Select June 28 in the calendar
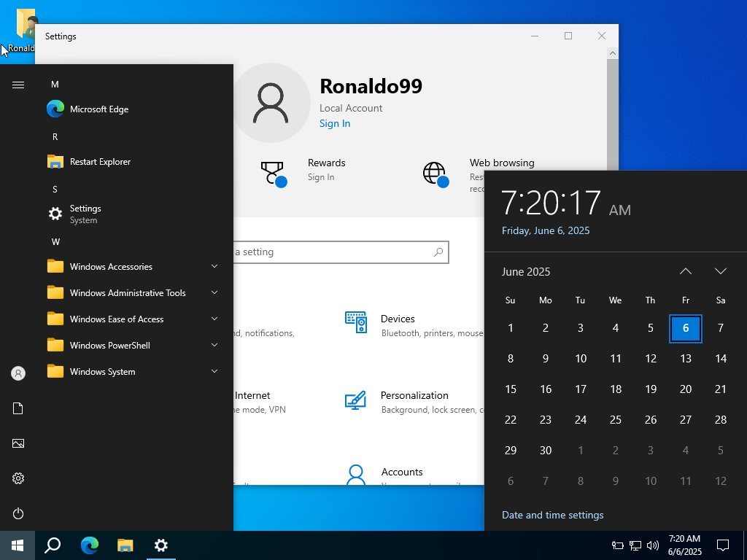Screen dimensions: 747x560 (x=721, y=420)
